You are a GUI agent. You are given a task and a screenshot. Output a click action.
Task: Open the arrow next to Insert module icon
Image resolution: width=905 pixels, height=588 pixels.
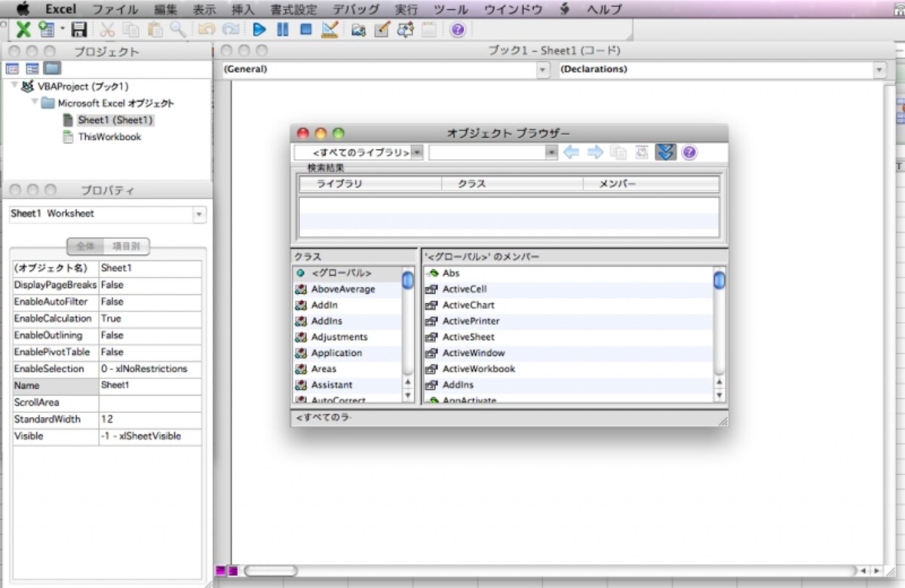coord(63,29)
